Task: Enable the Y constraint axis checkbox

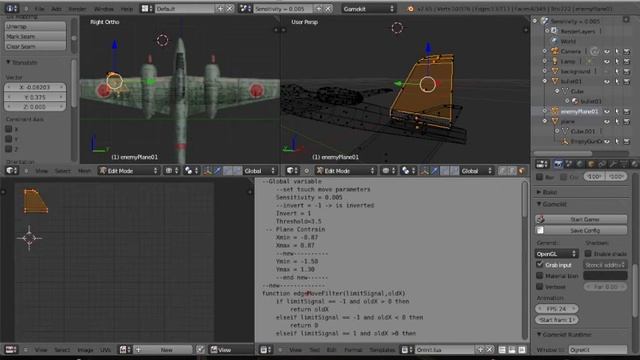Action: pos(8,139)
